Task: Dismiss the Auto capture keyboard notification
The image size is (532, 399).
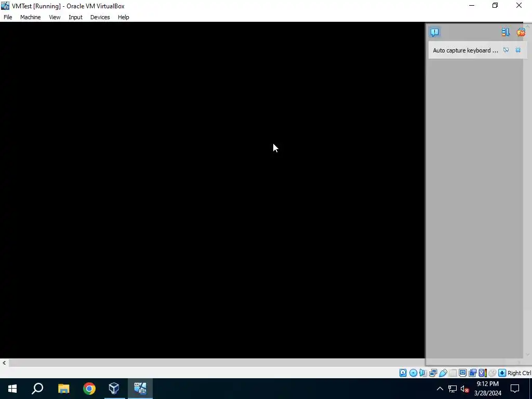Action: coord(518,50)
